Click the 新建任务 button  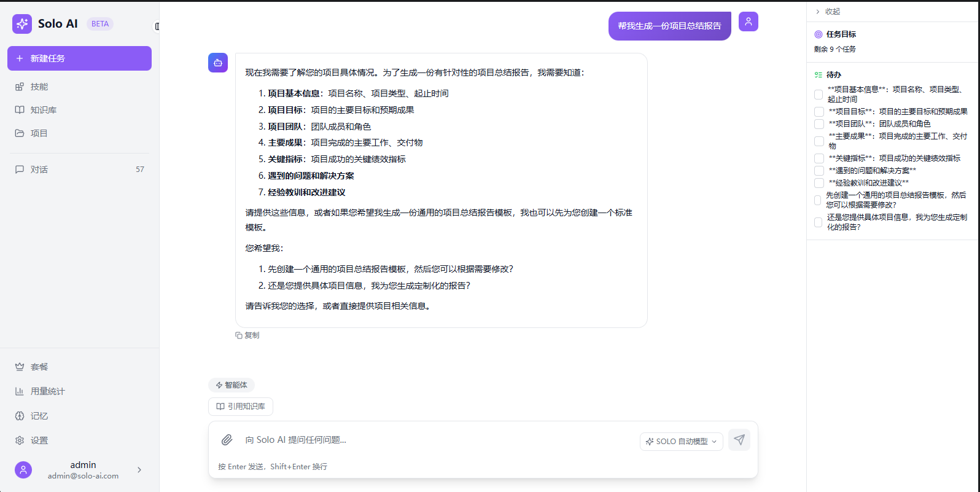[79, 58]
